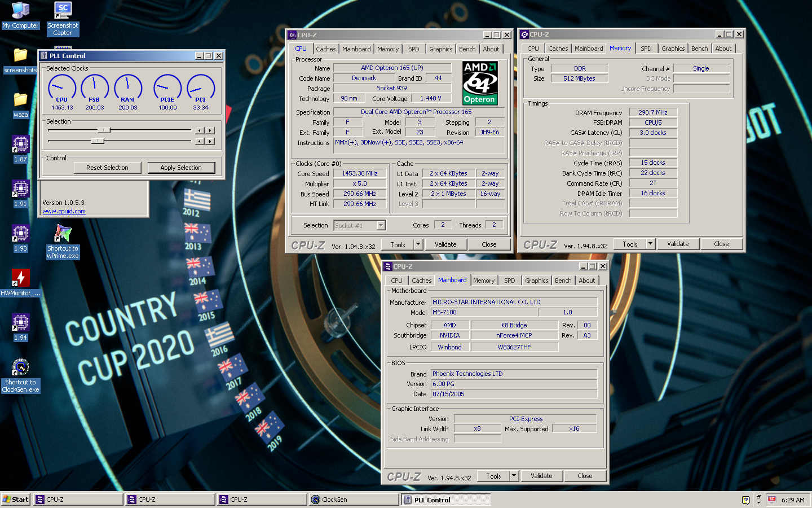Launch HWMonitor desktop shortcut
Viewport: 812px width, 508px height.
coord(20,283)
